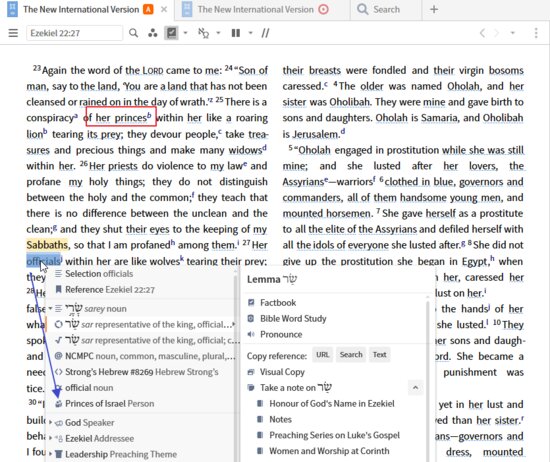Click highlighted word 'officials' in verse 27
The image size is (550, 462).
(x=43, y=261)
